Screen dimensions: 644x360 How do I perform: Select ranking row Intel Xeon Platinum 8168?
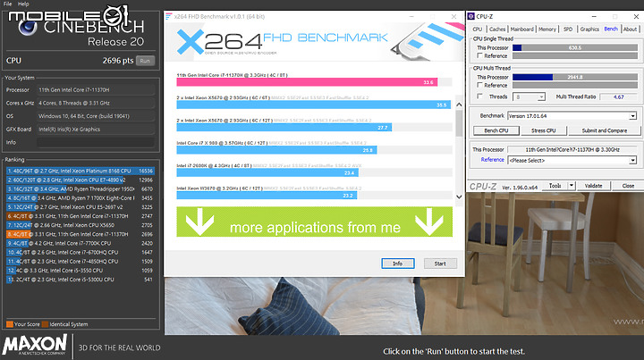[80, 171]
